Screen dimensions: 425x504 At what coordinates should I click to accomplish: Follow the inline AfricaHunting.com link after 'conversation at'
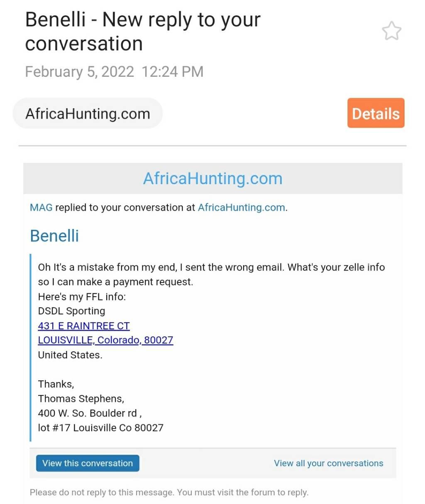click(242, 207)
